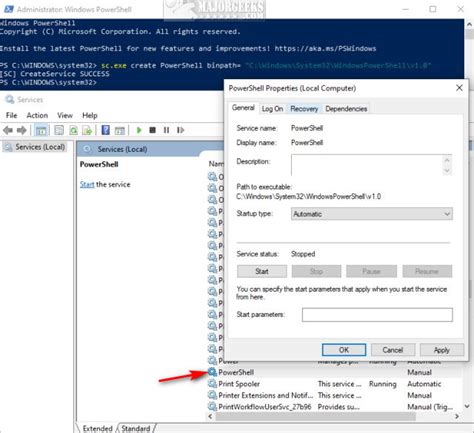Switch to the General tab
Screen dimensions: 474x433
click(243, 108)
